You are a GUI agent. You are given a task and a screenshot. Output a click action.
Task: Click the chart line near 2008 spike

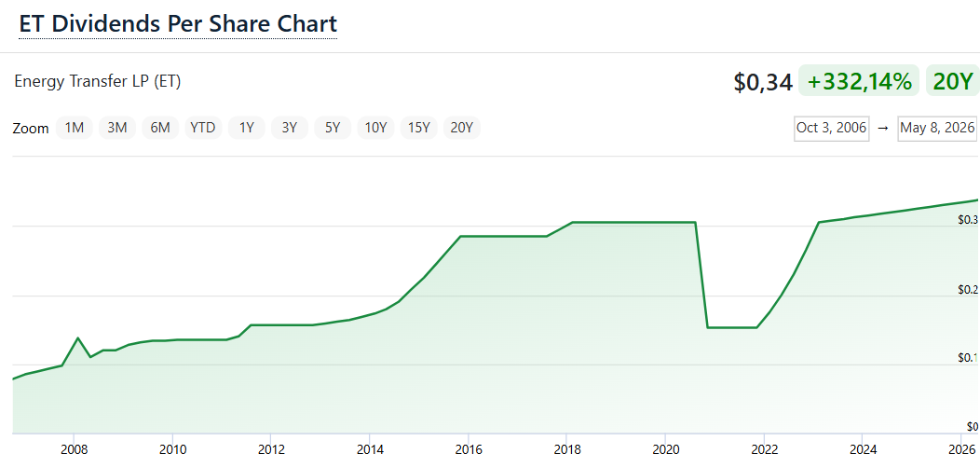pos(77,338)
